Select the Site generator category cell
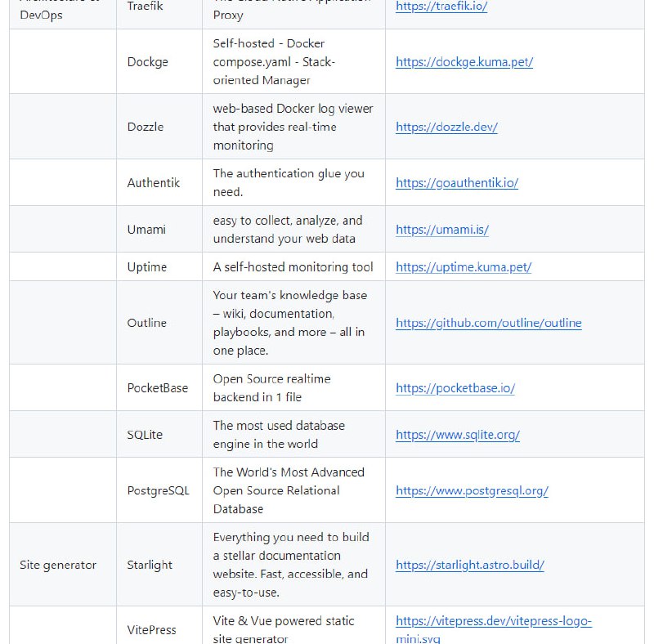Viewport: 654px width, 644px height. tap(58, 565)
